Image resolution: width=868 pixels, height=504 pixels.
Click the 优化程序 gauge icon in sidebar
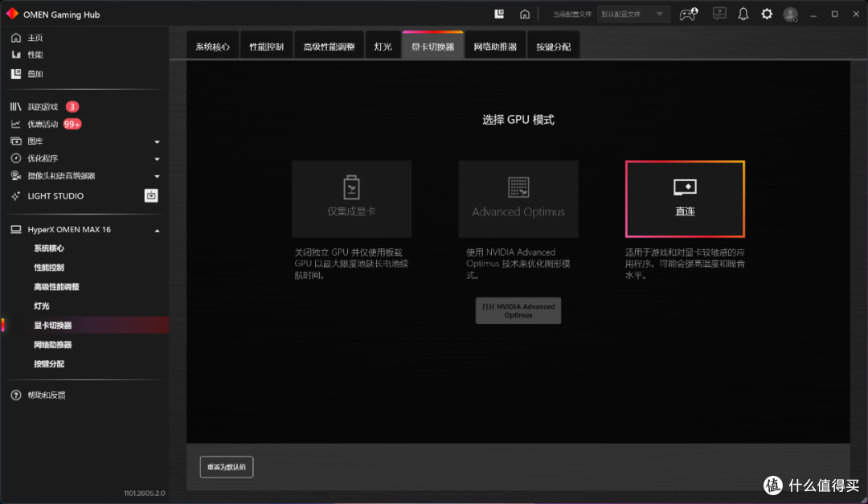(x=15, y=158)
